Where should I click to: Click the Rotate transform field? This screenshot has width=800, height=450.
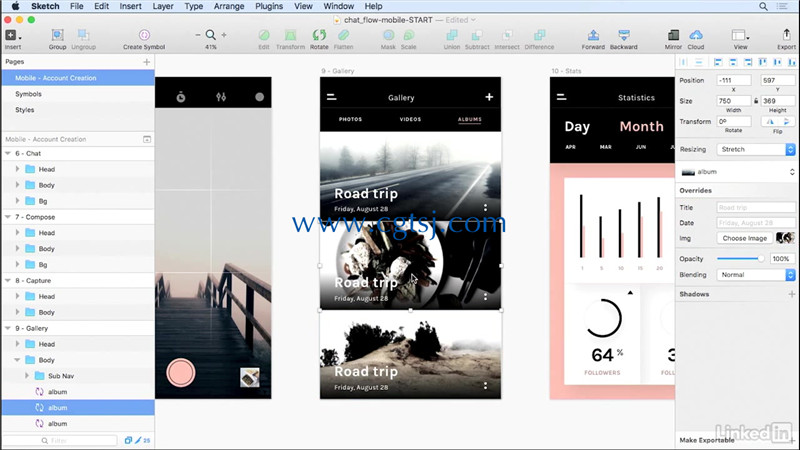(x=734, y=121)
